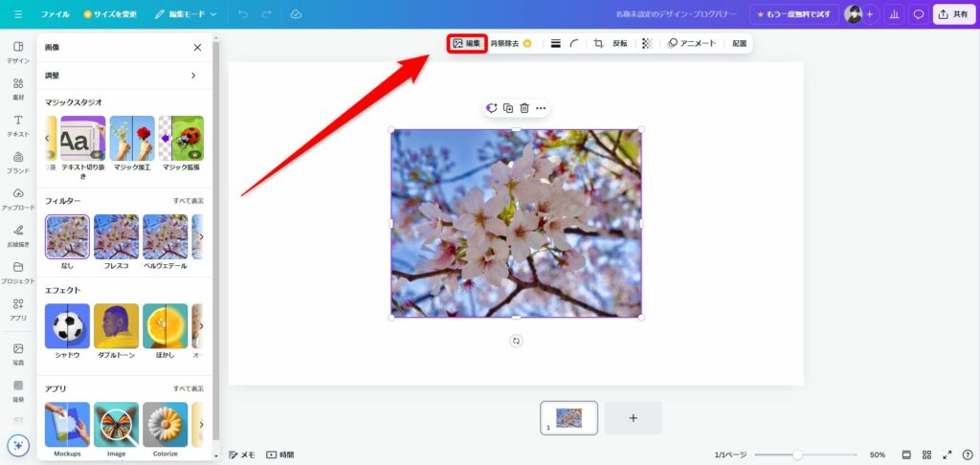Show next effects with arrow
Viewport: 980px width, 465px height.
(201, 326)
